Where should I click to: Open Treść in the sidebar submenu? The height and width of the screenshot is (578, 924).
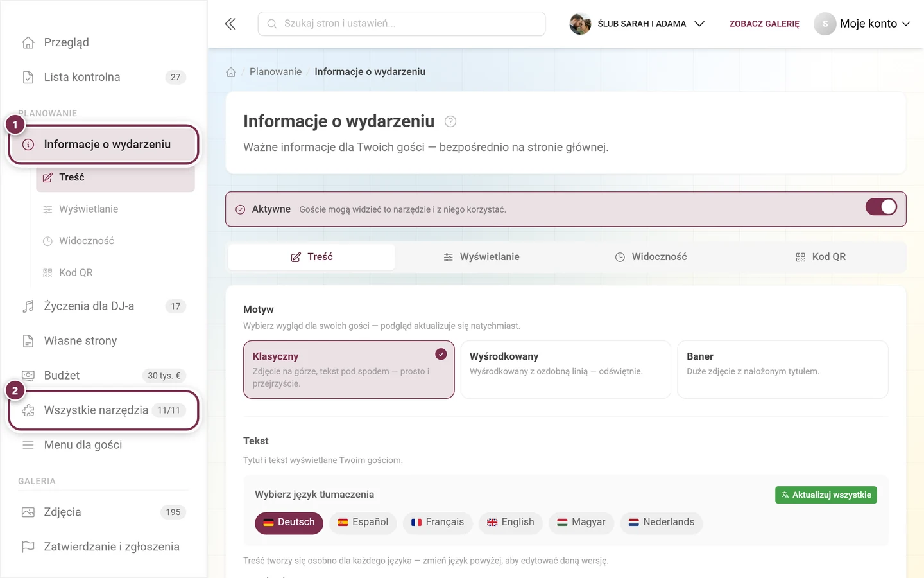click(116, 178)
